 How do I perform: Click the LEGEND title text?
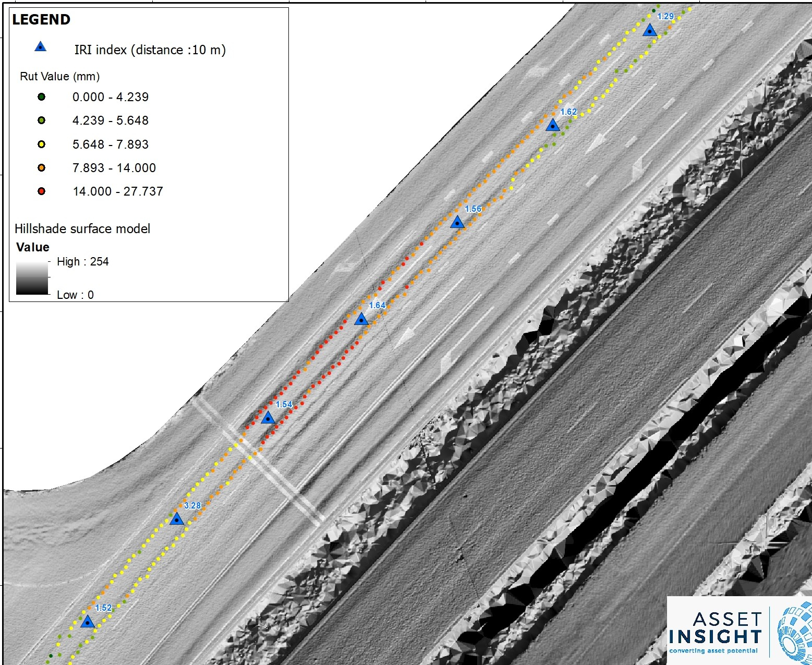[41, 20]
